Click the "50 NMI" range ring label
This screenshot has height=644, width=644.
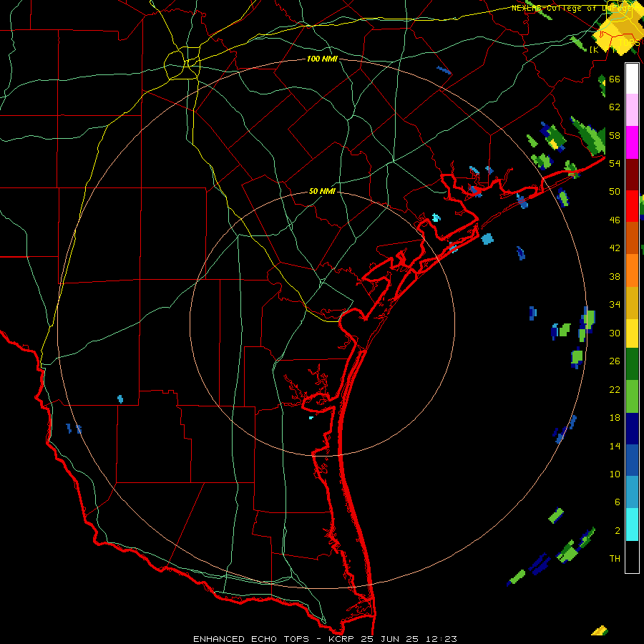tap(322, 191)
